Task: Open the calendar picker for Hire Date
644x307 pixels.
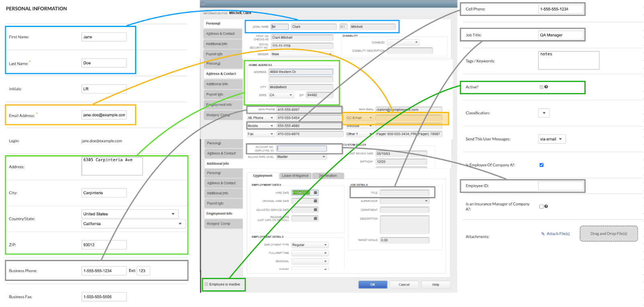Action: click(315, 193)
